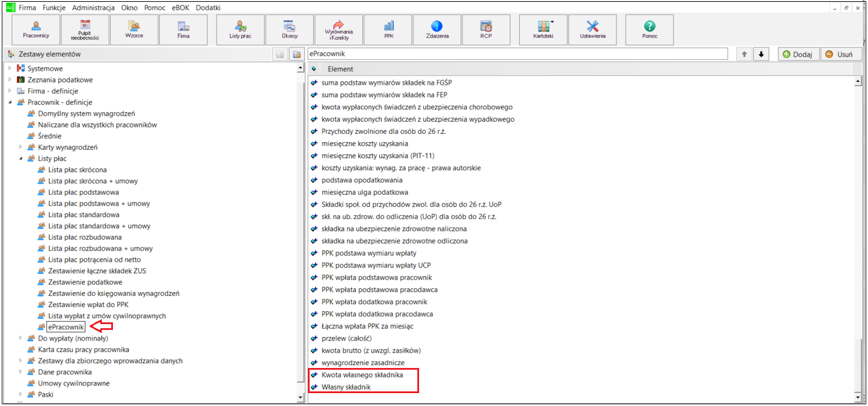Open the Okno menu
Screen dimensions: 868x406
129,8
